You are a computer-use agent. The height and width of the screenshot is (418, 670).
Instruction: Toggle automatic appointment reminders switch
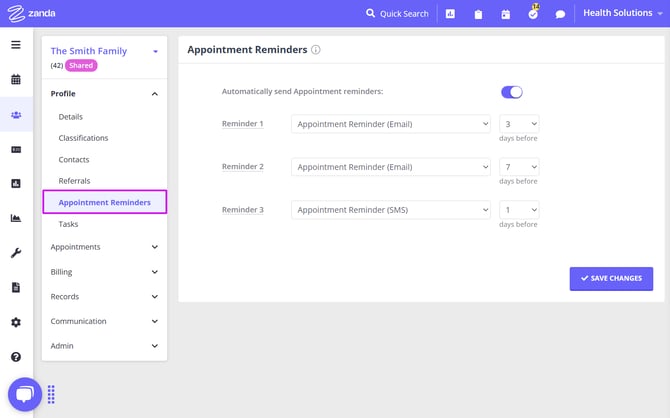(x=511, y=92)
